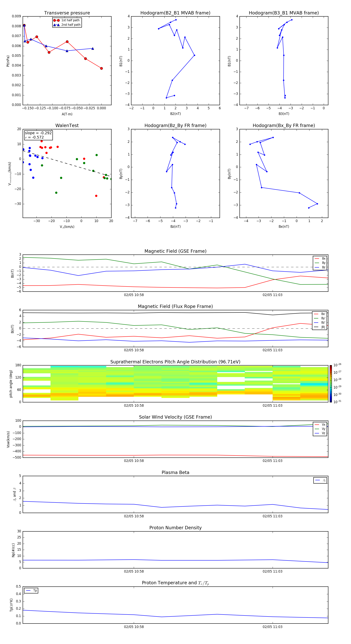Select '1st half path' legend entry
Image resolution: width=351 pixels, height=644 pixels.
tap(67, 20)
